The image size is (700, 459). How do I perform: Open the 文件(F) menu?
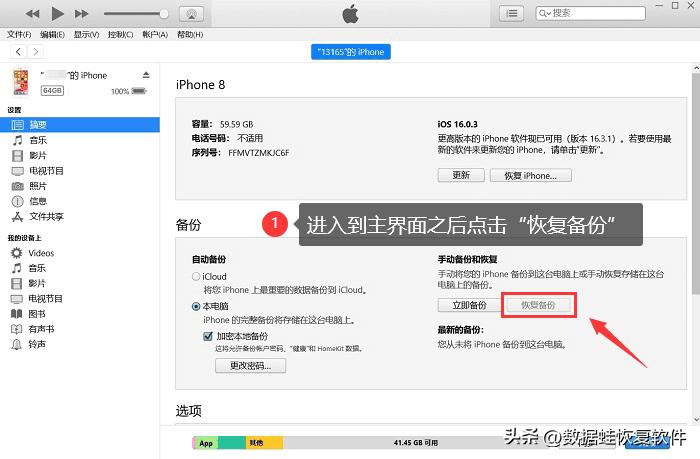coord(19,34)
